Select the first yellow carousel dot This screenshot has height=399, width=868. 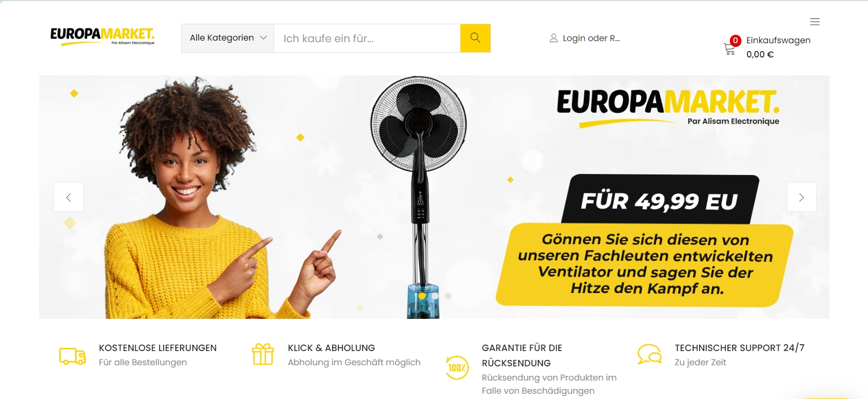coord(422,296)
